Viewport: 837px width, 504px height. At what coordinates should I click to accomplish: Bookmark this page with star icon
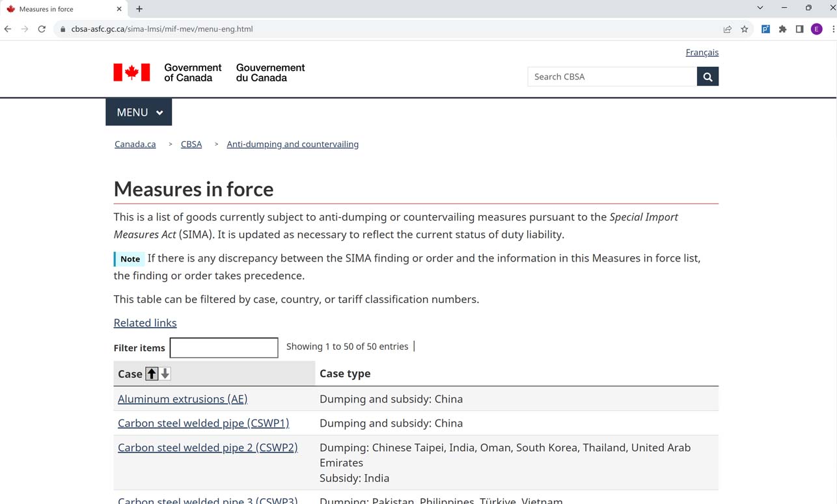745,29
